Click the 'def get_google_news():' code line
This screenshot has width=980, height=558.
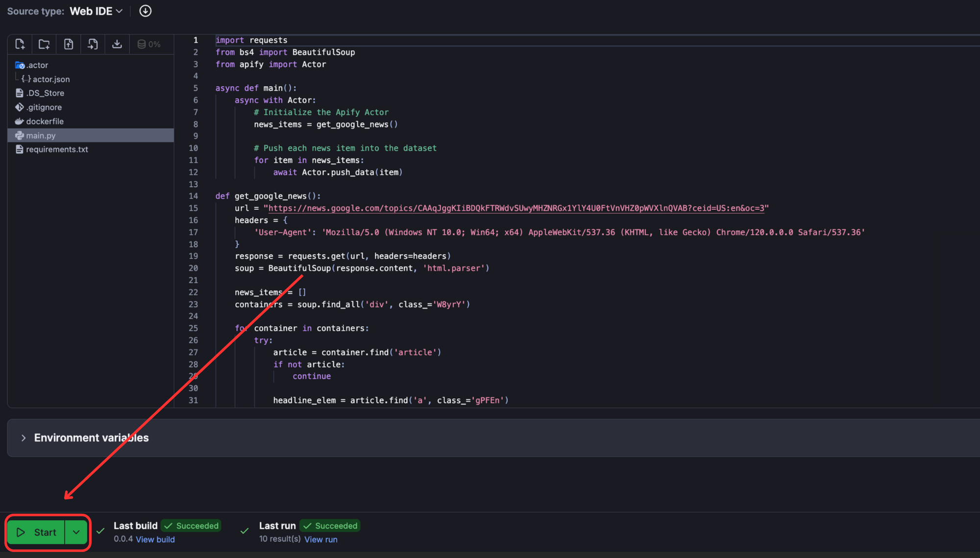268,196
